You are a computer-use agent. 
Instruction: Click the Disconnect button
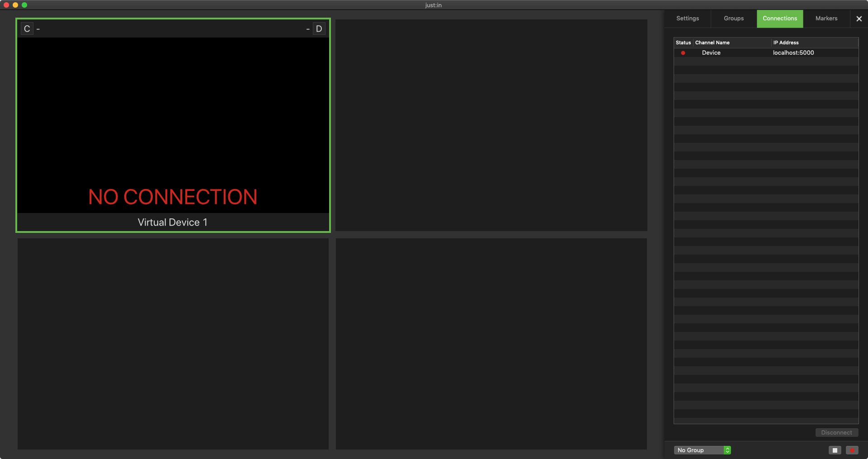point(837,433)
